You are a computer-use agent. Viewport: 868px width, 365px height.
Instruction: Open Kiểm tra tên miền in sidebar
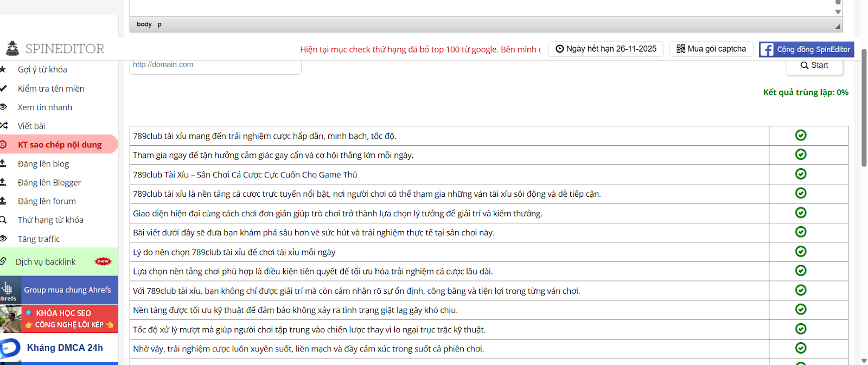pos(50,88)
